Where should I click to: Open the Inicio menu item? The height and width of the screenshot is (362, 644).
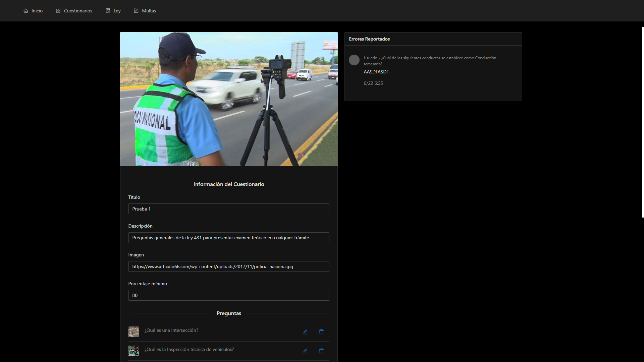(37, 11)
